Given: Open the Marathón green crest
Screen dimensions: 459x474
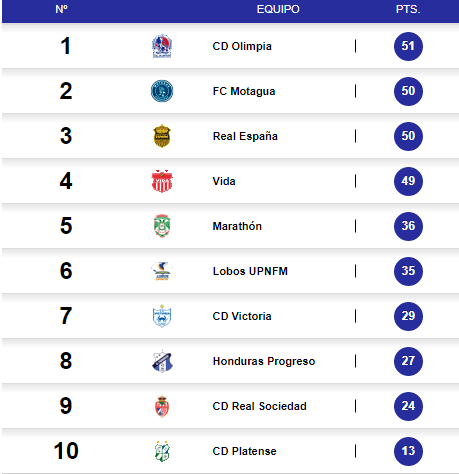Looking at the screenshot, I should pos(162,226).
